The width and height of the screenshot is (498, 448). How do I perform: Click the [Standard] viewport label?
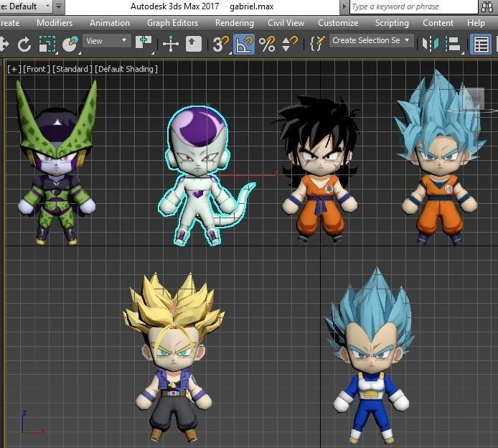click(x=72, y=69)
